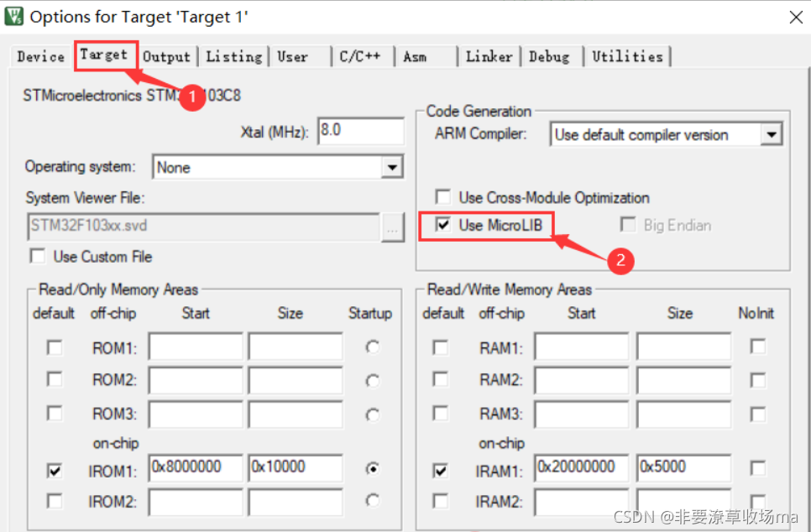Click the RAM2 Start field
This screenshot has height=532, width=811.
tap(582, 380)
